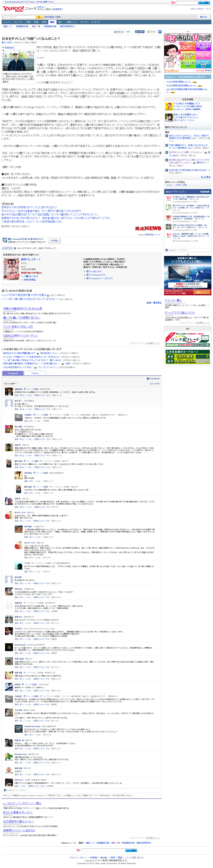Click the Tweet button above the article
Screen dimensions: 213x868
pos(119,32)
